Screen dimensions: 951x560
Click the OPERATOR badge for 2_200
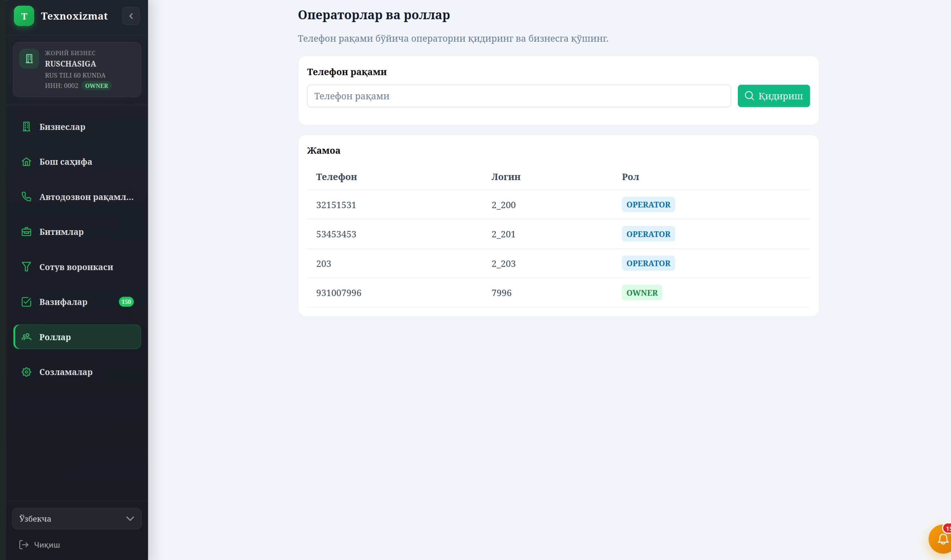coord(648,205)
